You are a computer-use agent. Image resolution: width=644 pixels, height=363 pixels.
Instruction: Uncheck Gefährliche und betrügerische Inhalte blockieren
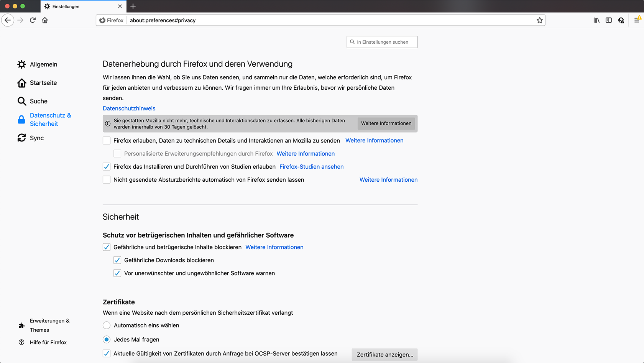[x=107, y=247]
